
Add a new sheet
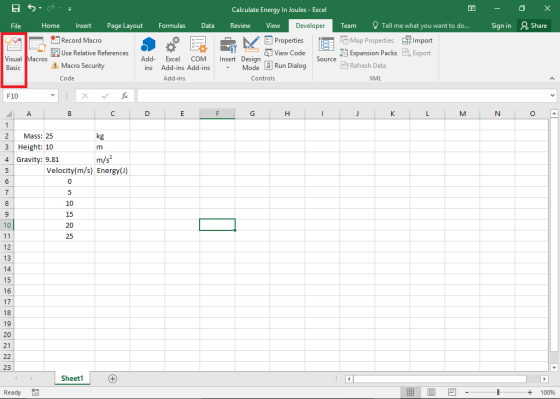pyautogui.click(x=112, y=379)
